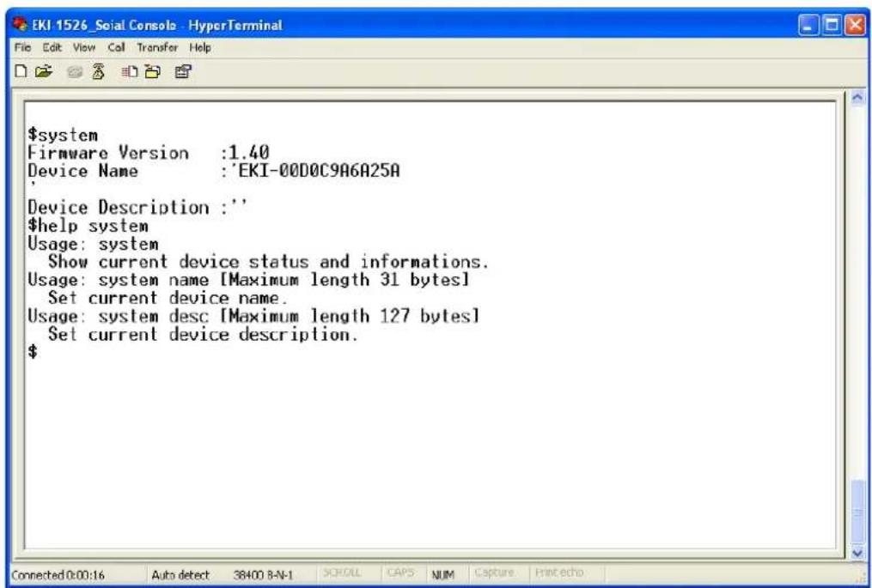Click the HyperTerminal title bar app icon
Image resolution: width=872 pixels, height=588 pixels.
coord(21,25)
